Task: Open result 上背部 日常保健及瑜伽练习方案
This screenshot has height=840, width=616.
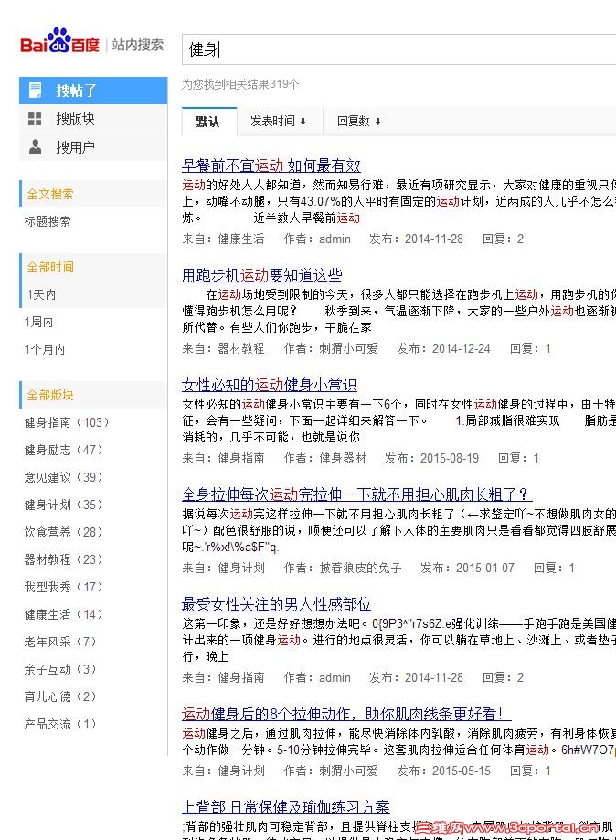Action: click(x=285, y=806)
